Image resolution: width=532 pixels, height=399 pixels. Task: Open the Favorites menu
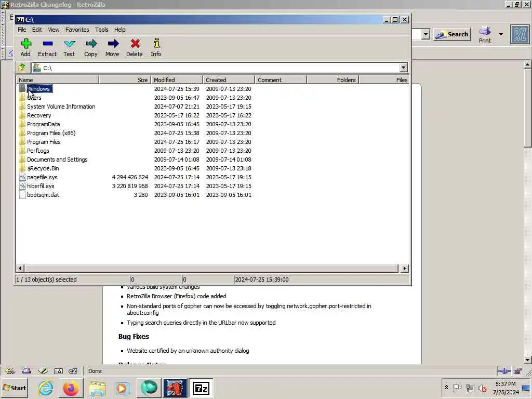tap(77, 30)
